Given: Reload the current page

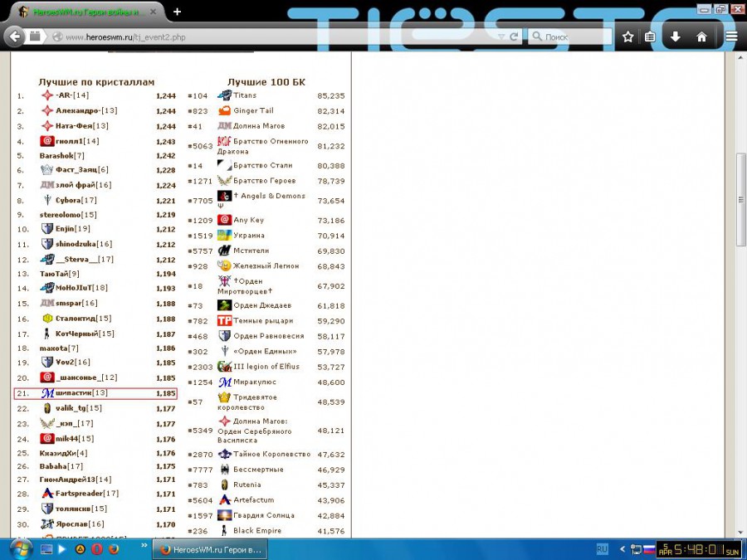Looking at the screenshot, I should (514, 37).
